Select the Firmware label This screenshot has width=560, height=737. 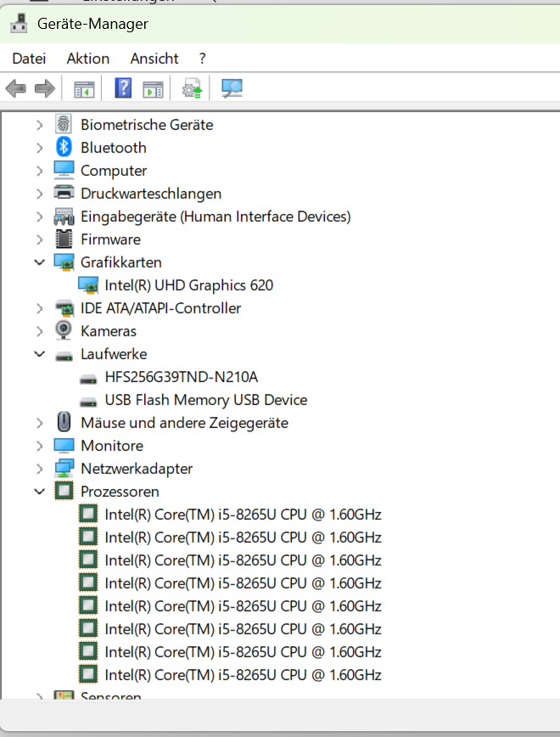click(110, 239)
